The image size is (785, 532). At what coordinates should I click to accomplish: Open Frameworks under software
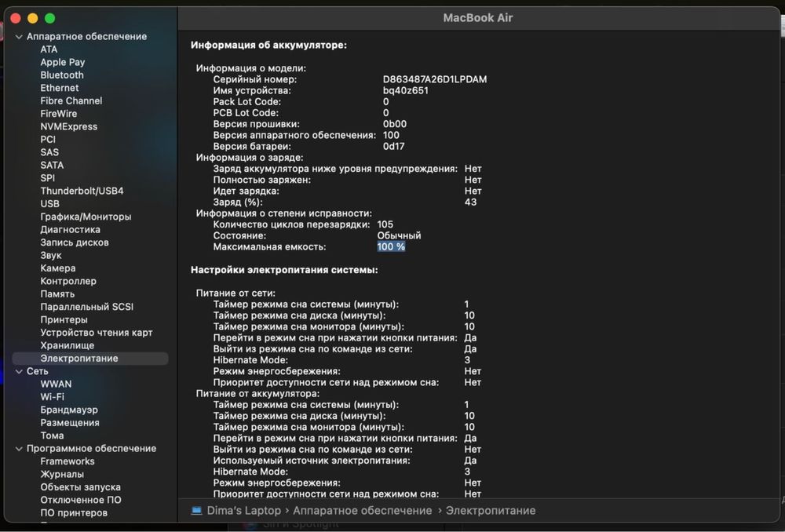67,461
